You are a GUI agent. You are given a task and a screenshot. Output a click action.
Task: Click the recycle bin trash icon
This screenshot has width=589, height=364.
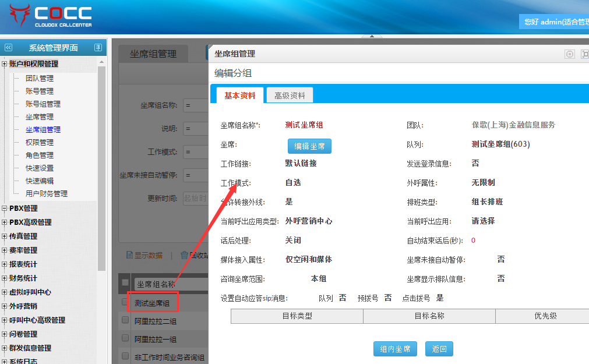184,255
